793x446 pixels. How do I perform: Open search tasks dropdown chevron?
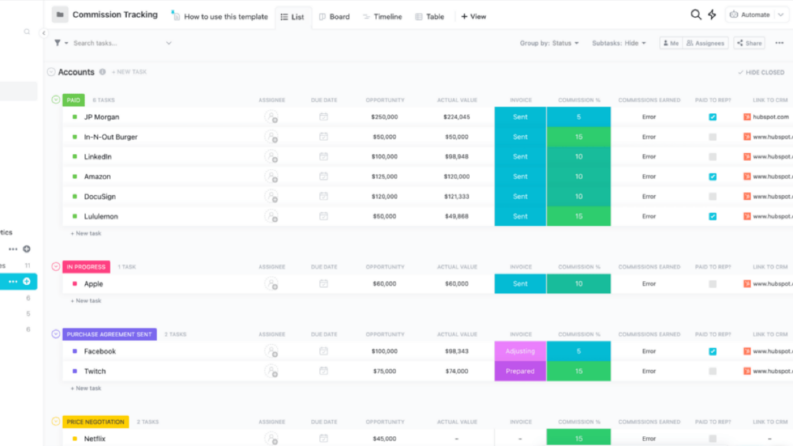point(169,43)
